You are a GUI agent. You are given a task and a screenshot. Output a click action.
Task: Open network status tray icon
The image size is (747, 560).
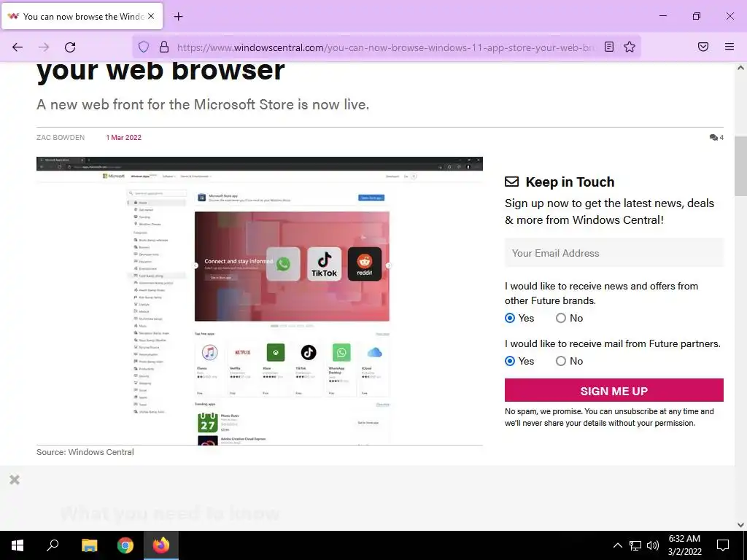[x=635, y=545]
